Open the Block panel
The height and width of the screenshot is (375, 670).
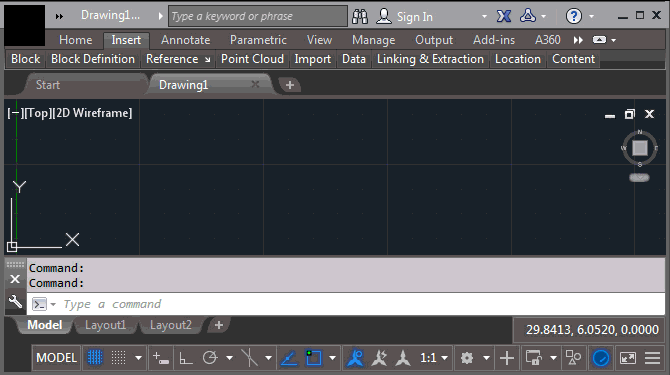pos(26,59)
